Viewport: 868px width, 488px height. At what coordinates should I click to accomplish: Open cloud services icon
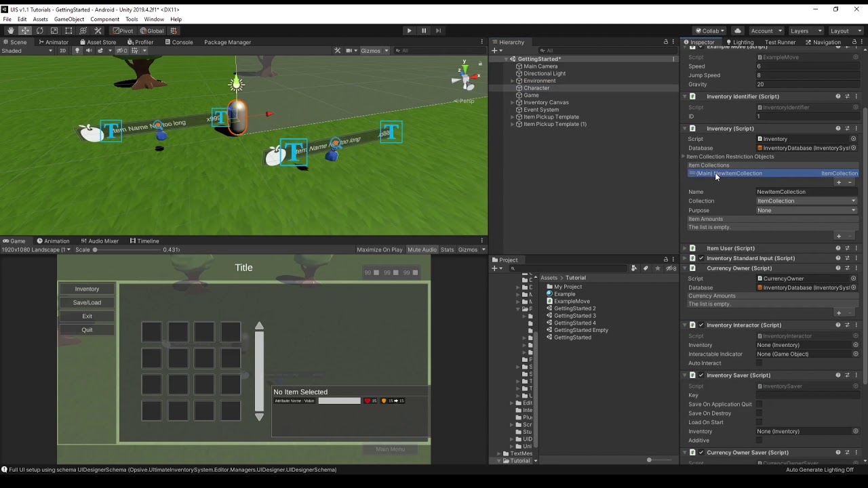(x=738, y=30)
